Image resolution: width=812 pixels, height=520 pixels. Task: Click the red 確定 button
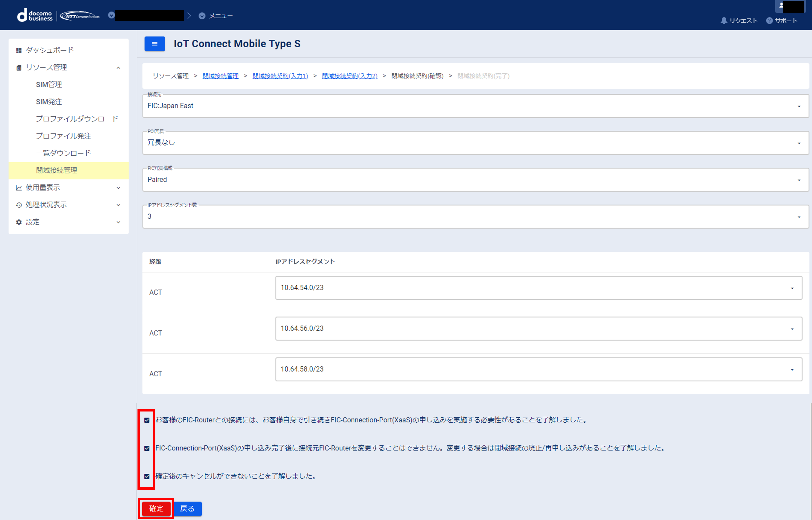pyautogui.click(x=156, y=509)
